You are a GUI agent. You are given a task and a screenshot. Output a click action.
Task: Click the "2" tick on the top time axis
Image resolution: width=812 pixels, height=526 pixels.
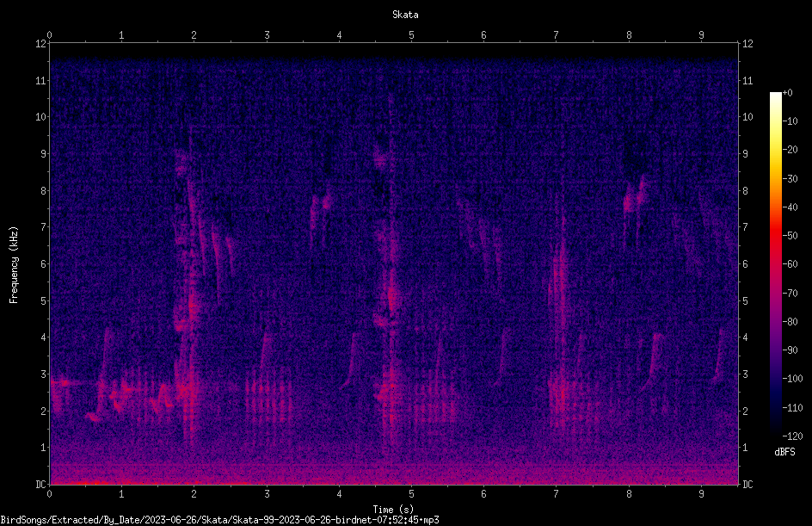(x=194, y=35)
